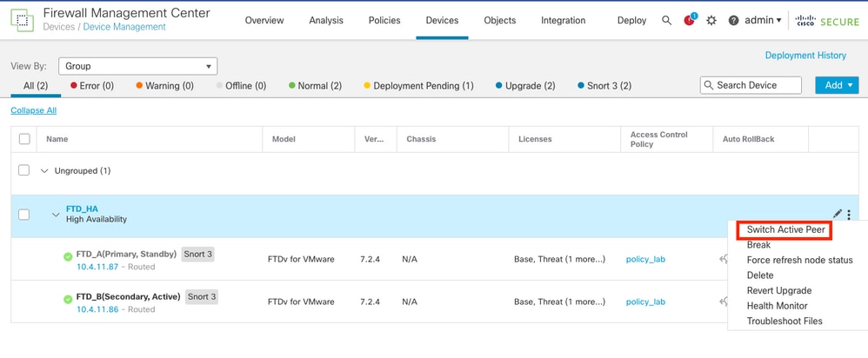Click FTD_B(Secondary, Active) device name

pyautogui.click(x=129, y=296)
